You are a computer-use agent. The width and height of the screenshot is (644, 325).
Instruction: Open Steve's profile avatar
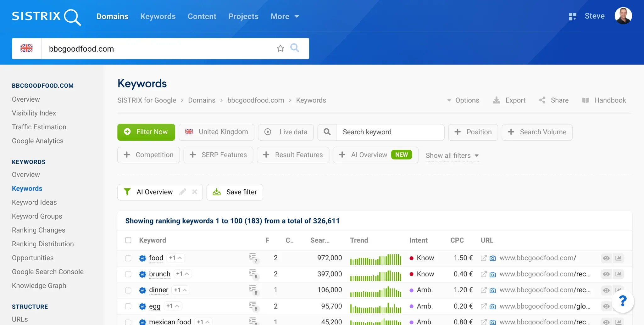(623, 16)
